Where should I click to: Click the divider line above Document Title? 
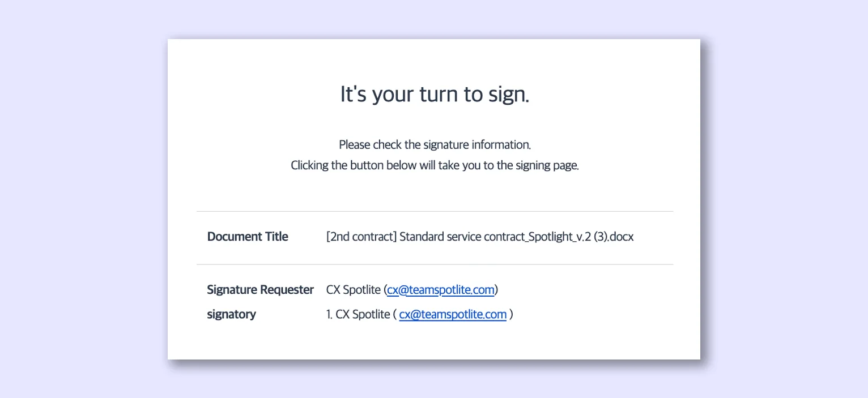tap(434, 211)
